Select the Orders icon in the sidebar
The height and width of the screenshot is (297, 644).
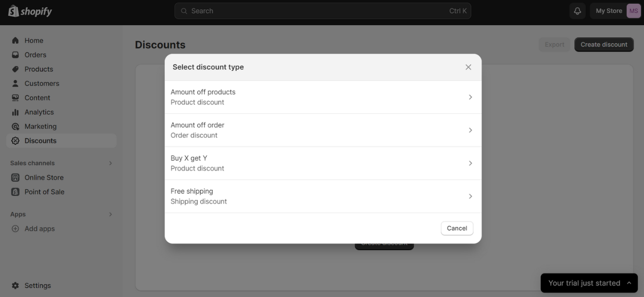[x=15, y=54]
